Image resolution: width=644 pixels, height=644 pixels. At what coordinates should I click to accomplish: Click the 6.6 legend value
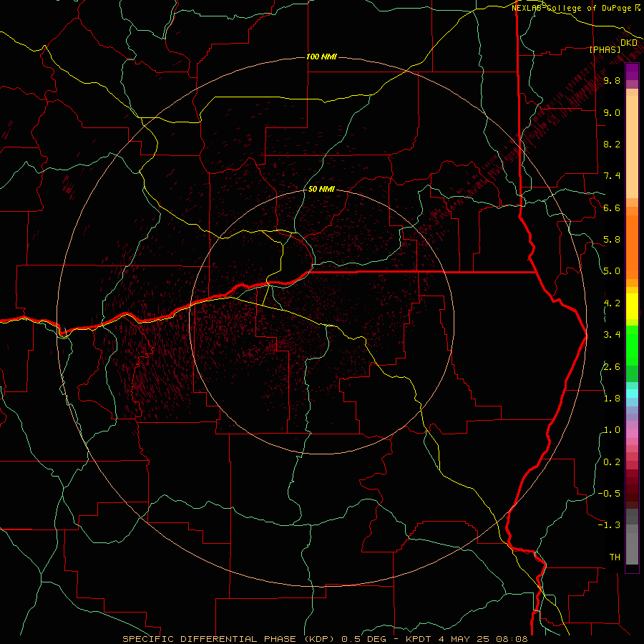coord(612,208)
